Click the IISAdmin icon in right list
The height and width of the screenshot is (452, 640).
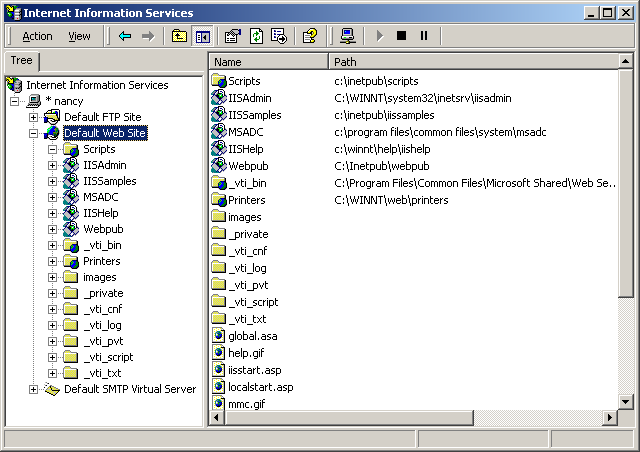[219, 98]
